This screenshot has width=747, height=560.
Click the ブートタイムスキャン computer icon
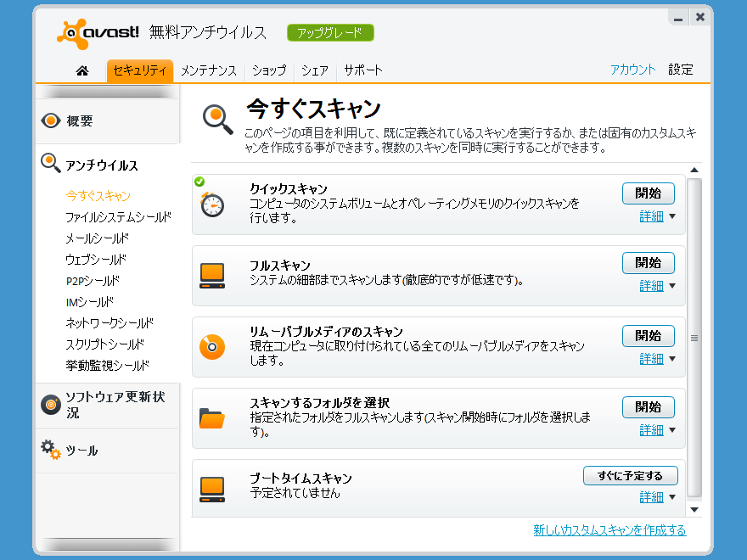[x=212, y=490]
